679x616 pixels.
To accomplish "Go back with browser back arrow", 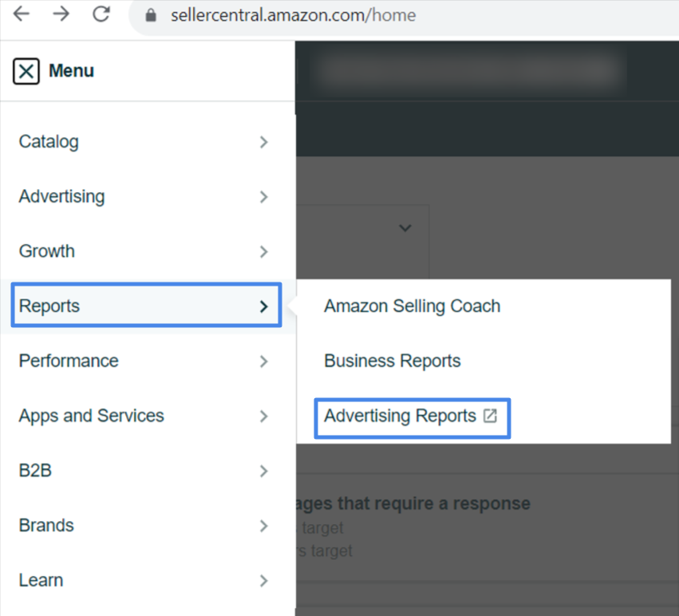I will pyautogui.click(x=22, y=14).
